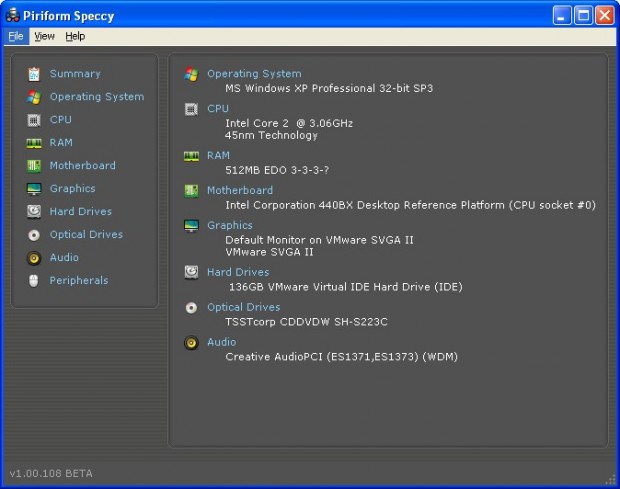Click the CPU heading in summary panel
This screenshot has height=489, width=620.
[218, 108]
